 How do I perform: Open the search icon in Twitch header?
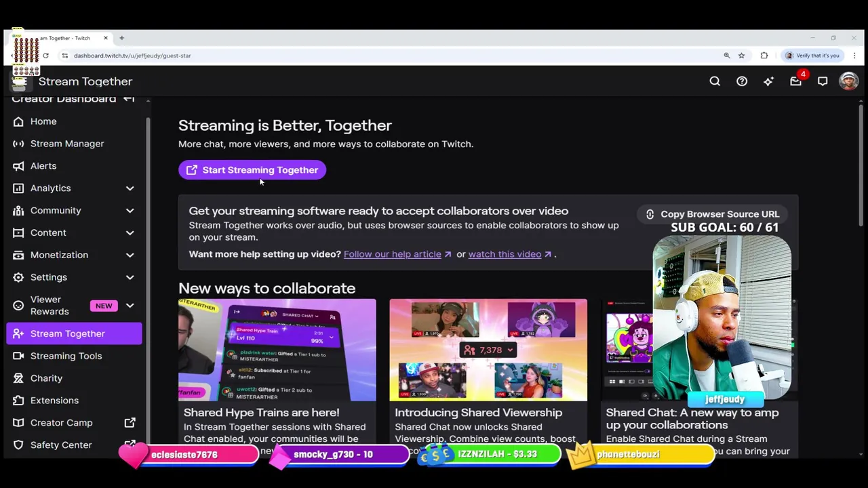(715, 81)
